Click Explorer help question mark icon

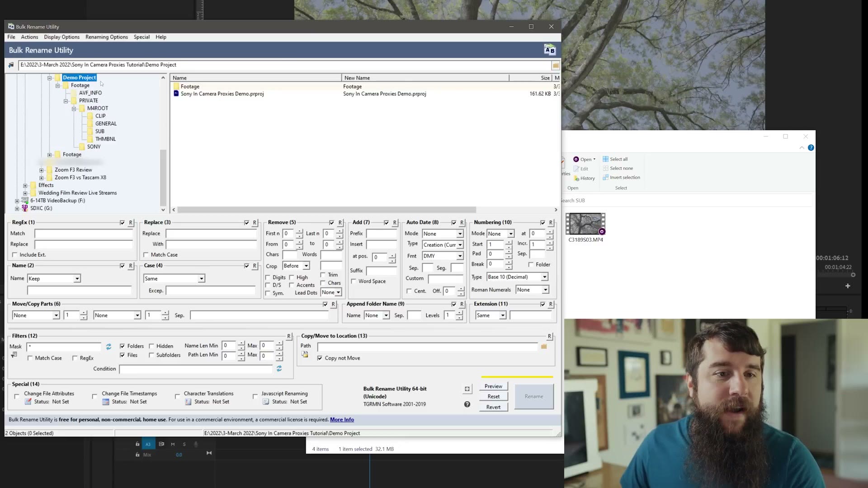click(x=811, y=148)
